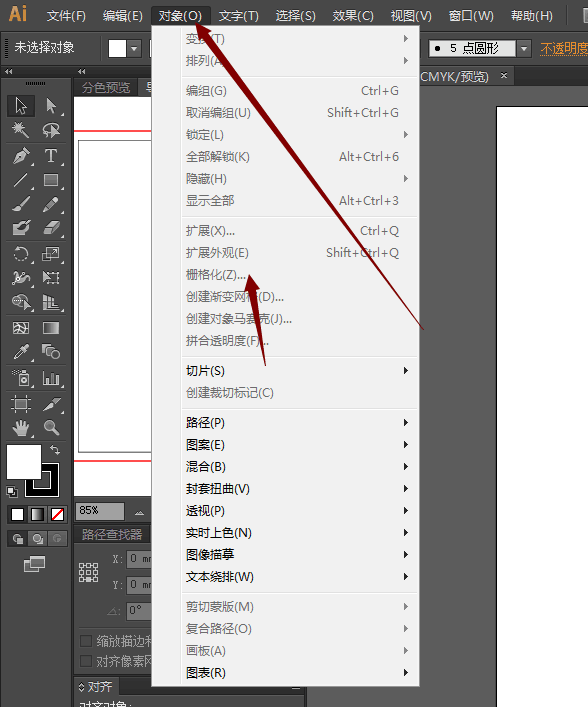Open the 5 点圆形 brush dropdown
The width and height of the screenshot is (588, 707).
524,48
